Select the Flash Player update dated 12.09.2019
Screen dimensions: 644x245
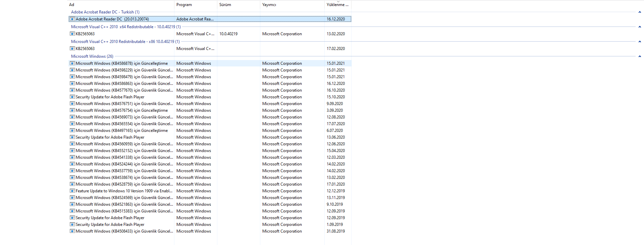click(x=210, y=218)
